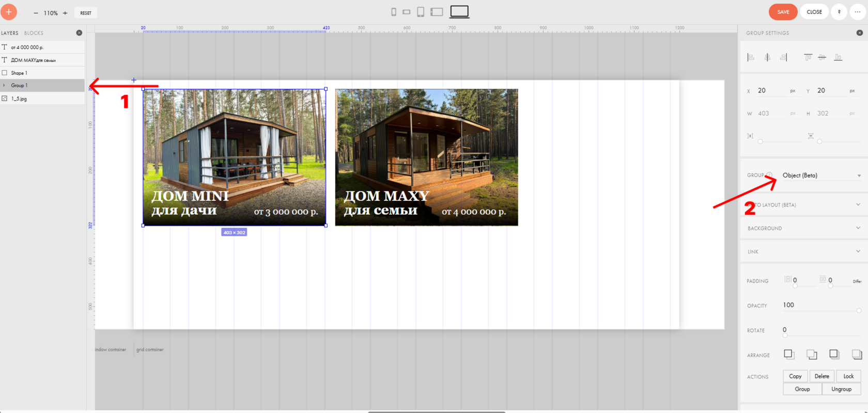This screenshot has width=868, height=413.
Task: Close the layers panel
Action: point(79,33)
